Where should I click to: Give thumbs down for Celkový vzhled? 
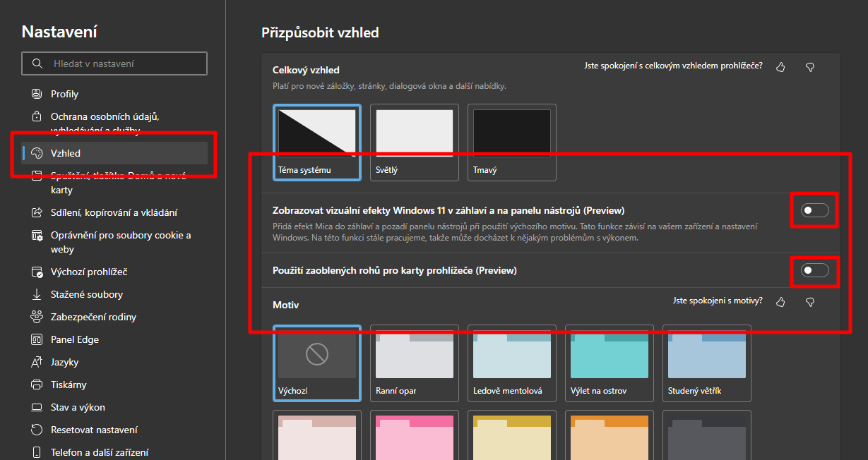pyautogui.click(x=810, y=66)
